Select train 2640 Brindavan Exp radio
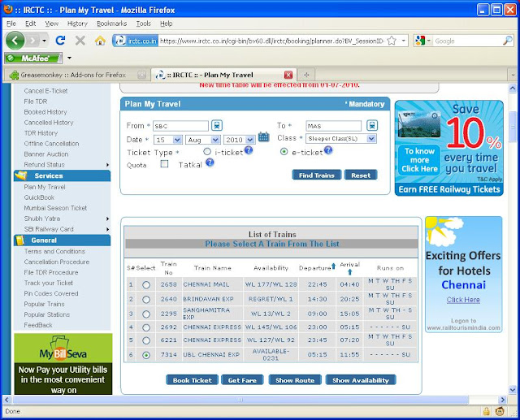This screenshot has height=420, width=520. point(146,299)
